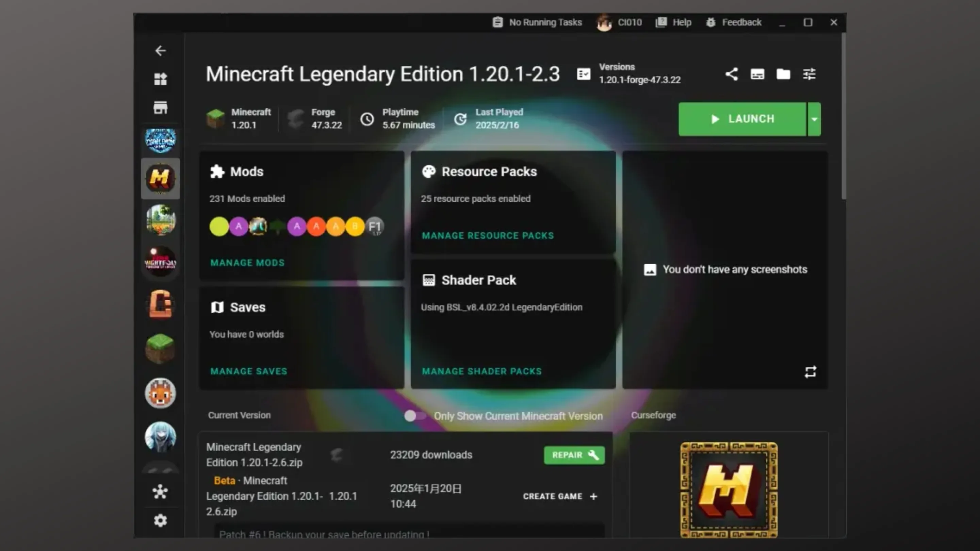Click the Resource Packs palette icon
The image size is (980, 551).
(x=429, y=171)
